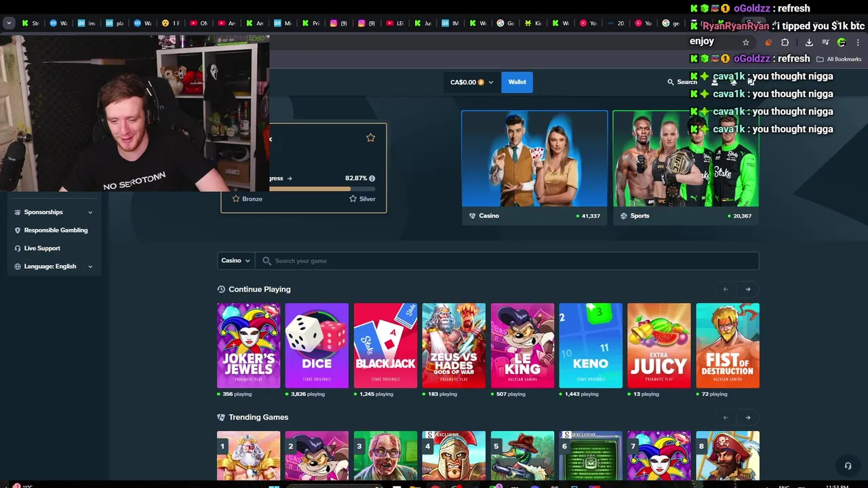
Task: Open the Wallet button
Action: tap(517, 82)
